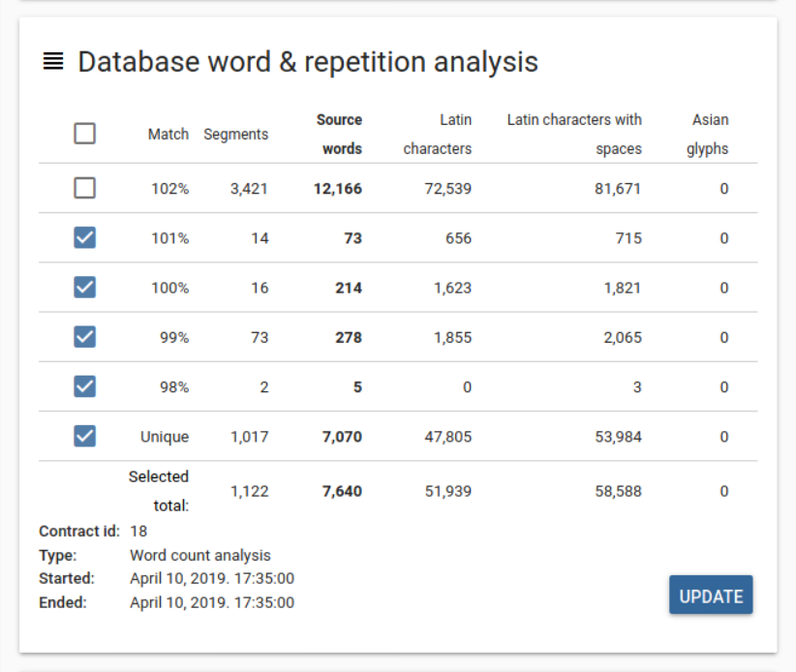Select the 99% match label
Viewport: 796px width, 672px height.
coord(174,338)
